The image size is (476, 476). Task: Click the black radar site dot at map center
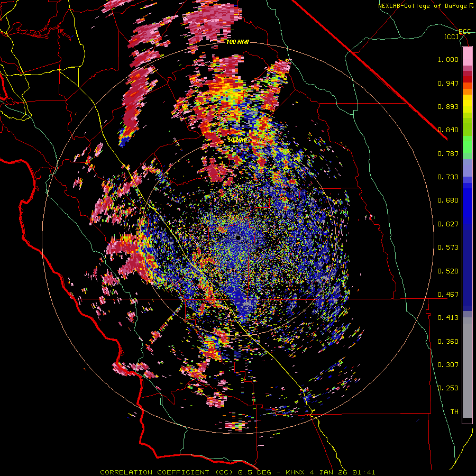point(239,237)
